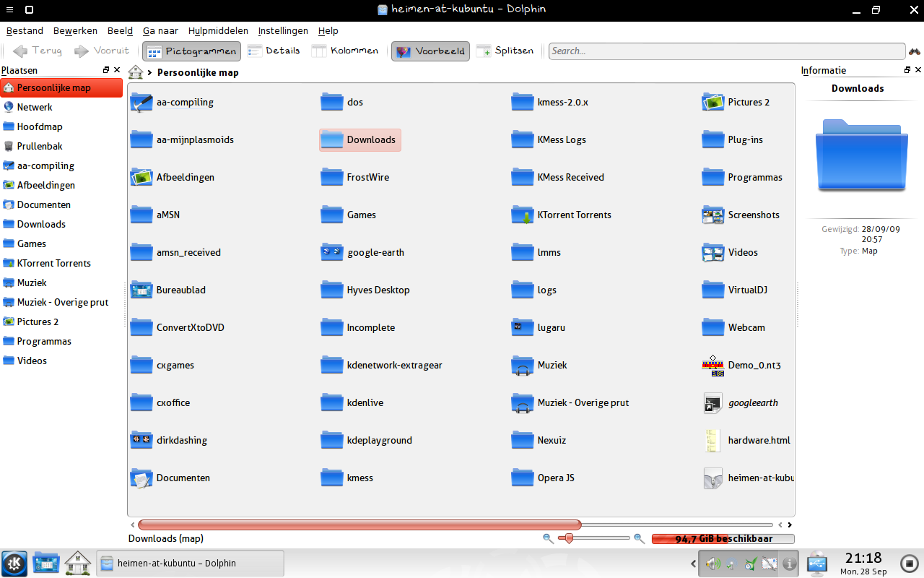Select the Downloads folder in file view

tap(359, 139)
